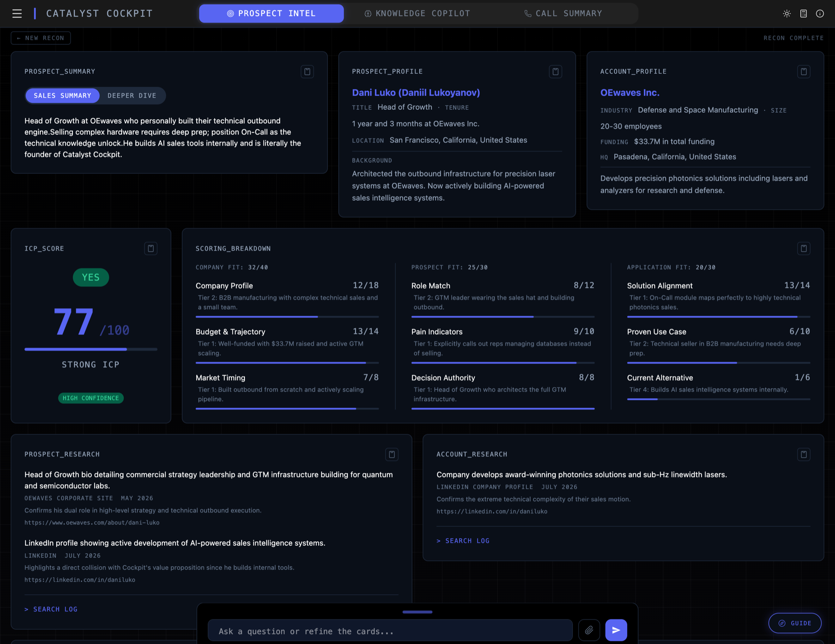
Task: Select the Sales Summary view
Action: 63,96
